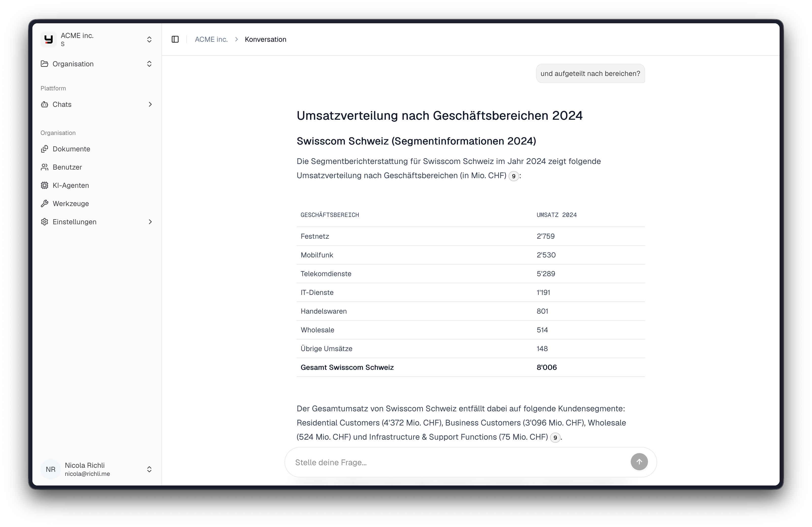This screenshot has width=812, height=527.
Task: Go to Dokumente
Action: click(x=97, y=149)
